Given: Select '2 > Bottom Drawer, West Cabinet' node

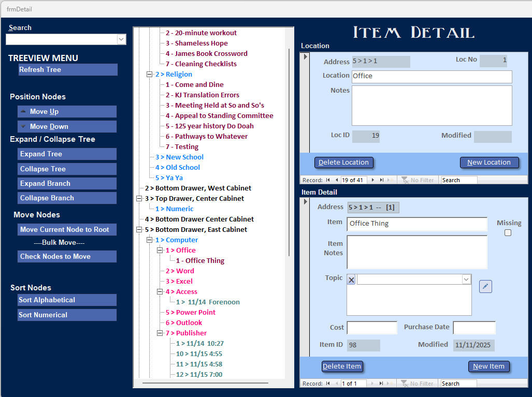Looking at the screenshot, I should coord(198,188).
